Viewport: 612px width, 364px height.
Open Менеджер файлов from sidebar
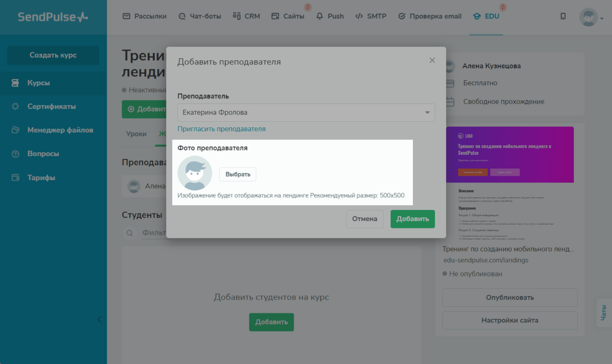coord(60,130)
